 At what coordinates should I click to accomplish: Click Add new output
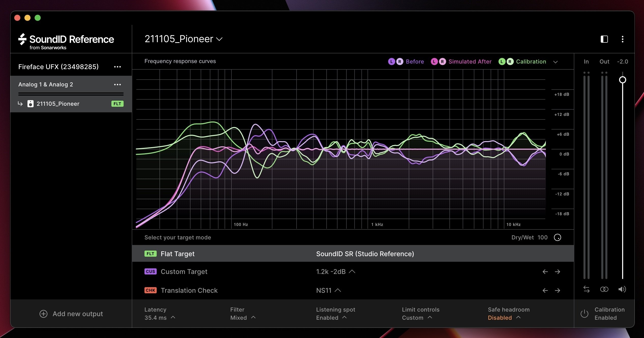tap(71, 314)
